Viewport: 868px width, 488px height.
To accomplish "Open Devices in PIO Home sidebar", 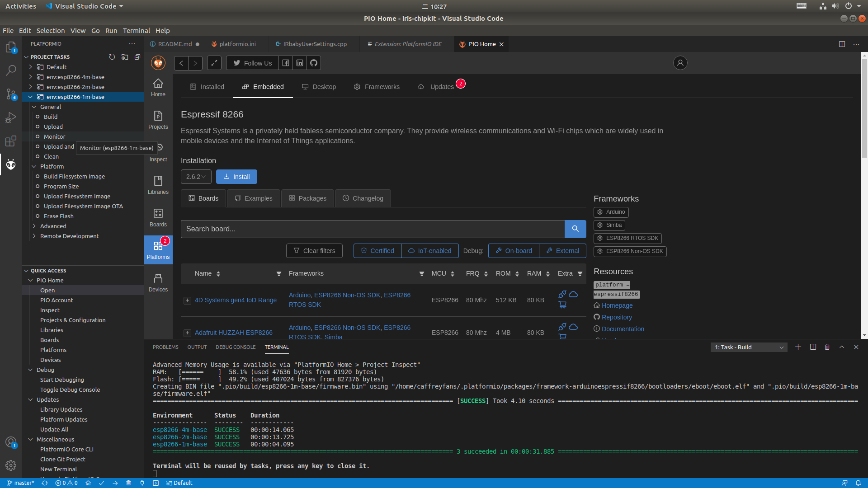I will [158, 283].
